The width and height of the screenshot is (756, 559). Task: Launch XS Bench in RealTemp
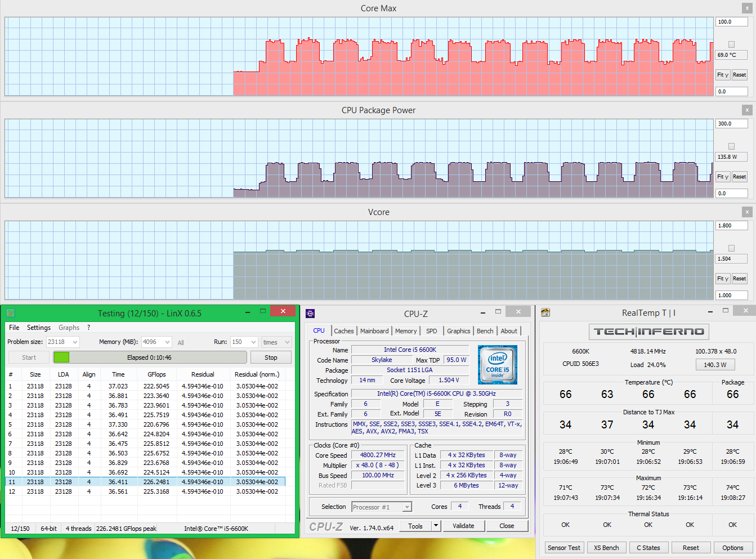(x=606, y=548)
